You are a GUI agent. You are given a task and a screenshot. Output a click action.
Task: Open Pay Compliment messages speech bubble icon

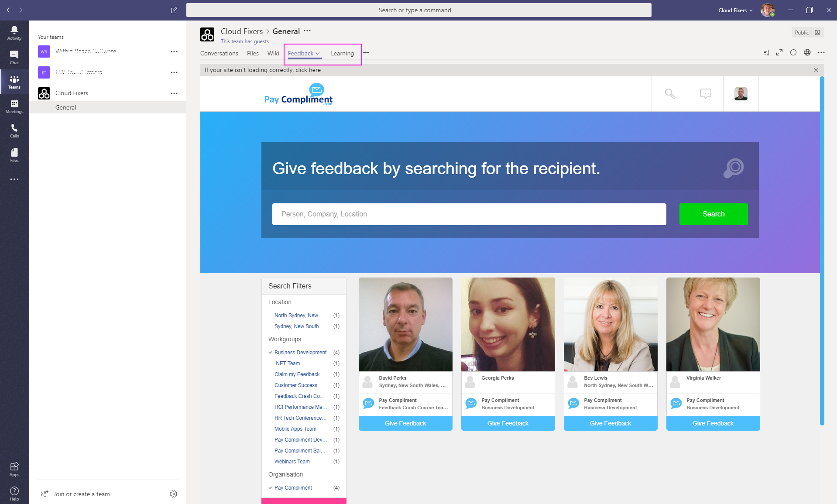[x=706, y=94]
